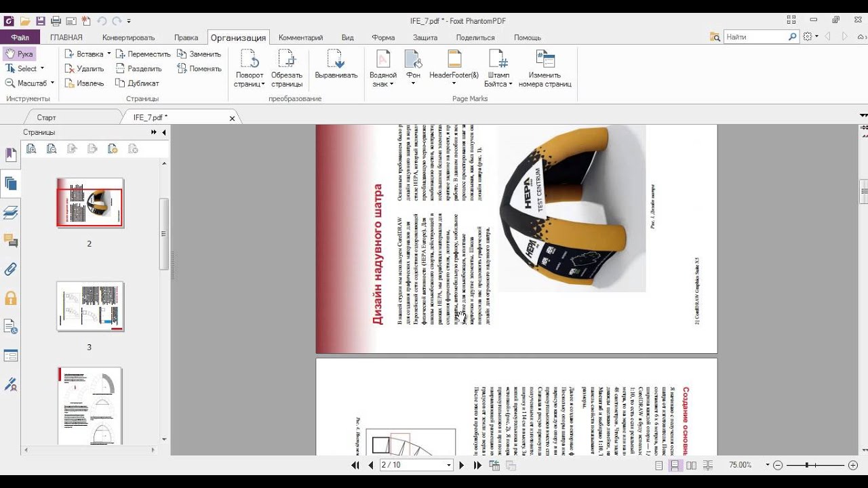The width and height of the screenshot is (868, 488).
Task: Click Заменить to replace pages
Action: point(199,54)
